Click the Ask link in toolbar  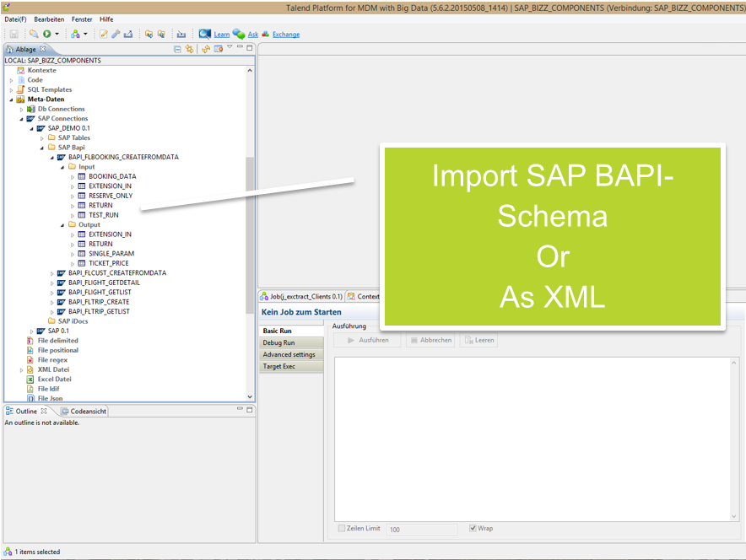(x=252, y=35)
